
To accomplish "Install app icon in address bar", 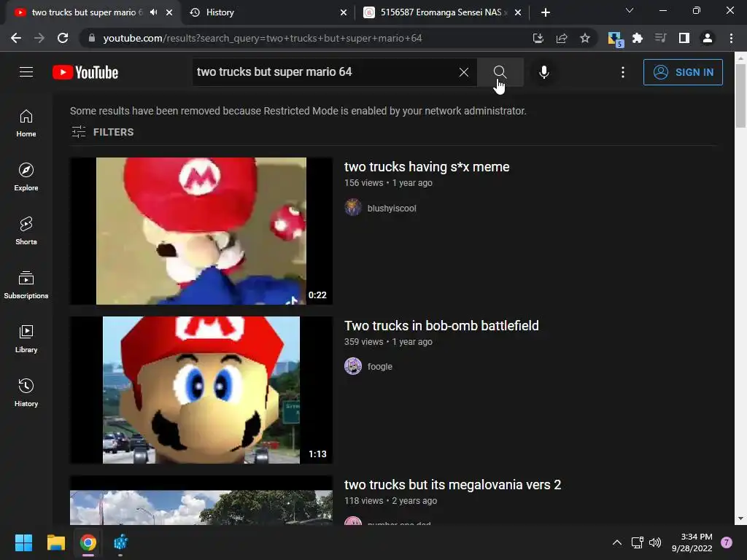I will 538,38.
